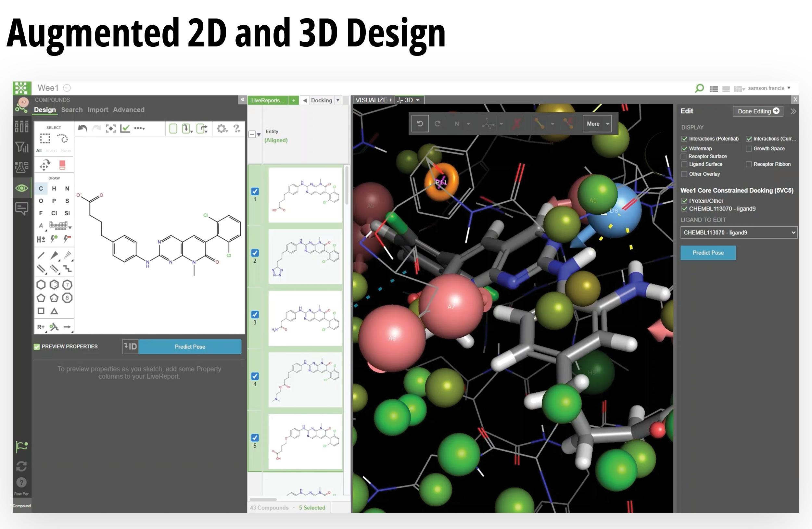Disable the Watermap display checkbox
The width and height of the screenshot is (812, 529).
tap(684, 149)
